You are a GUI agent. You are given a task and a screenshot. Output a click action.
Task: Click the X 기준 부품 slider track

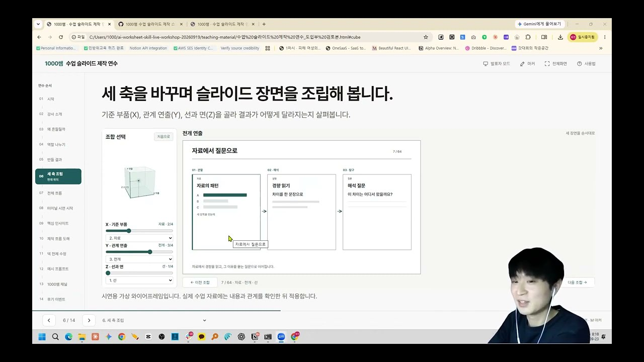point(139,231)
